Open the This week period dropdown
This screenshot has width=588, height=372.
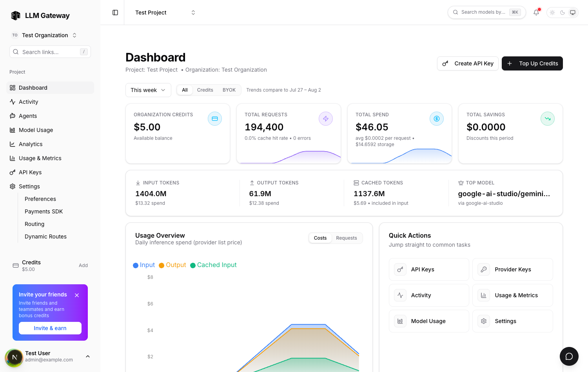click(148, 90)
